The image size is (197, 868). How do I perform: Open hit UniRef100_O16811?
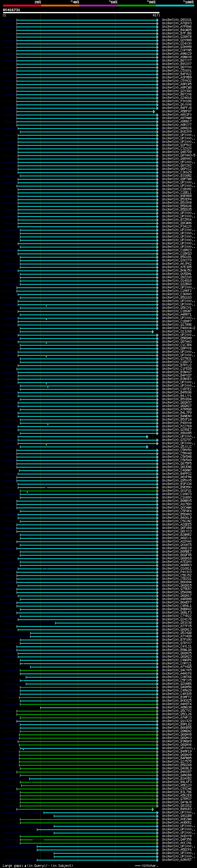176,569
